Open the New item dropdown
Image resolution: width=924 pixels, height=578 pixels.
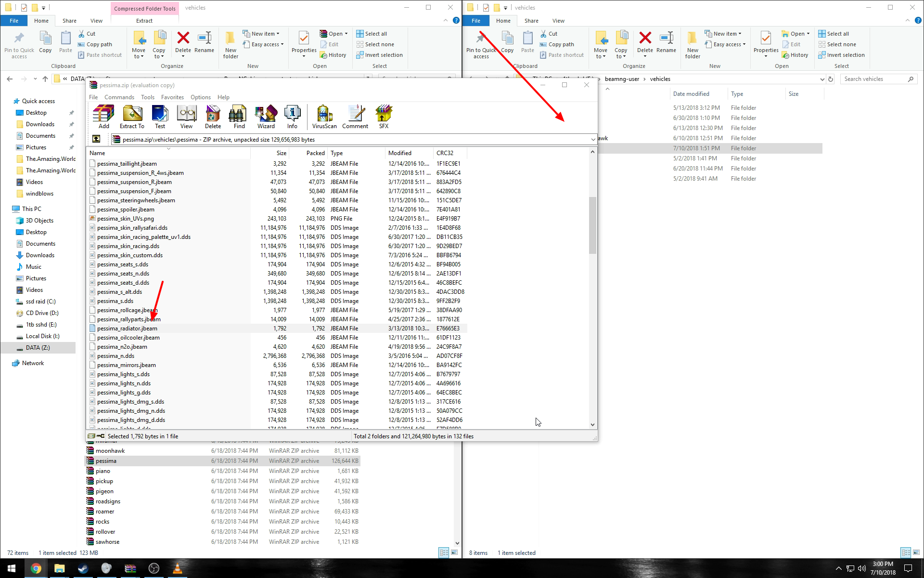tap(261, 34)
